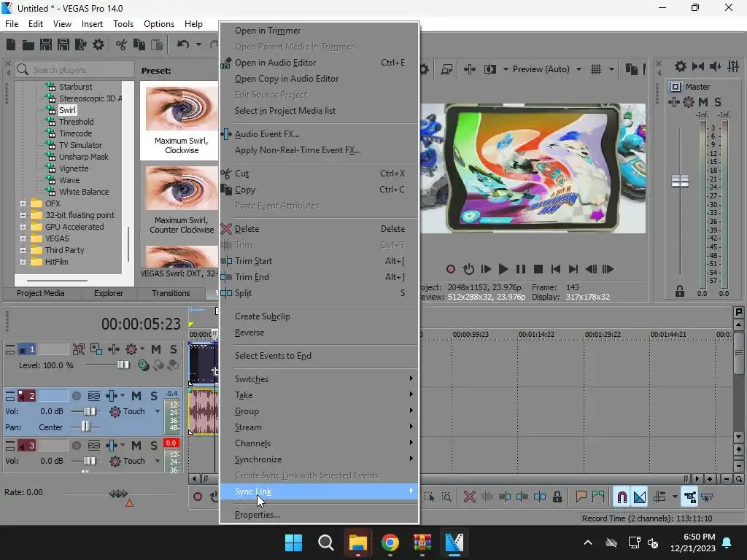The image size is (747, 560).
Task: Adjust track 1 Level slider handle
Action: point(123,365)
